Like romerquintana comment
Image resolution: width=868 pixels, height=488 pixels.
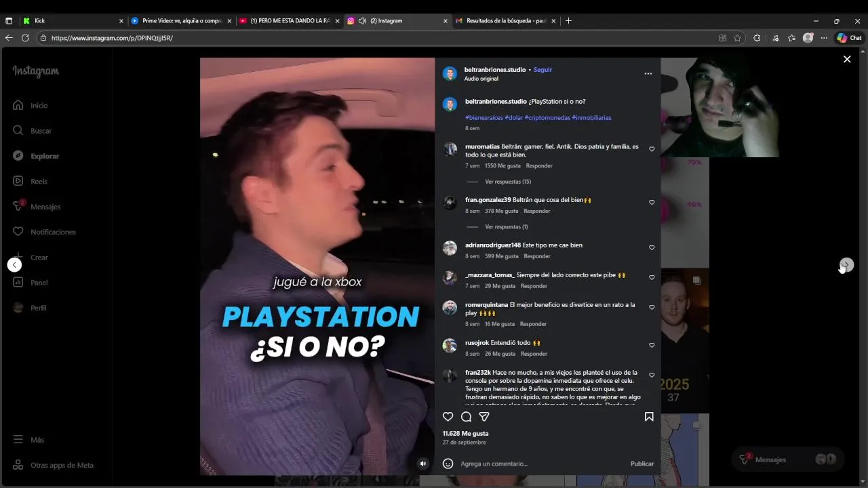click(652, 307)
